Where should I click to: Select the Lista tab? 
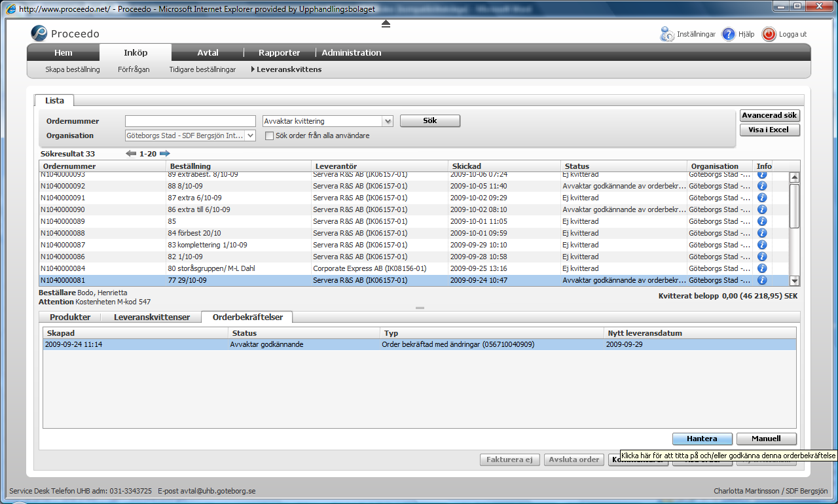tap(54, 100)
